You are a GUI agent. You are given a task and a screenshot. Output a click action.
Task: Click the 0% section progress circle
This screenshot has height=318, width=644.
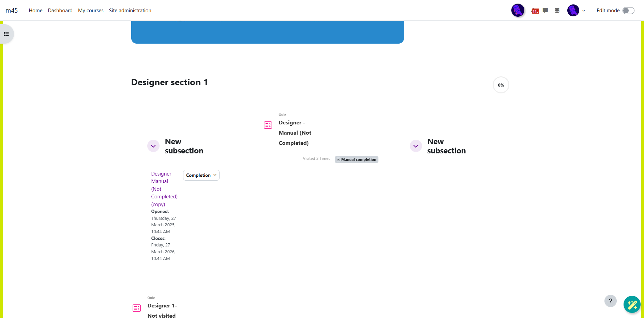click(500, 85)
